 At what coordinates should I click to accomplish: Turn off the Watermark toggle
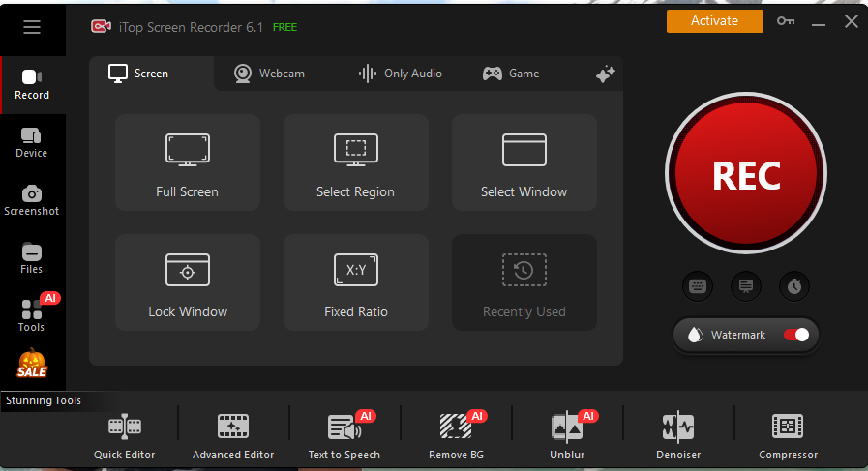(795, 335)
